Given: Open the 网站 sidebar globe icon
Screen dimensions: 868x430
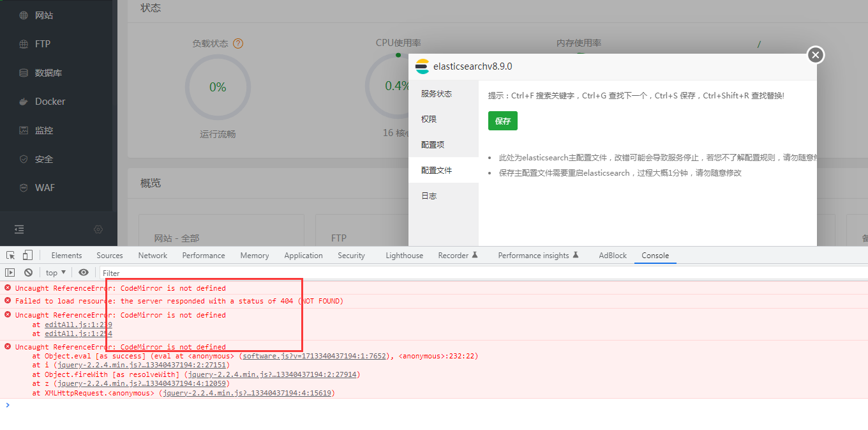Looking at the screenshot, I should 24,15.
